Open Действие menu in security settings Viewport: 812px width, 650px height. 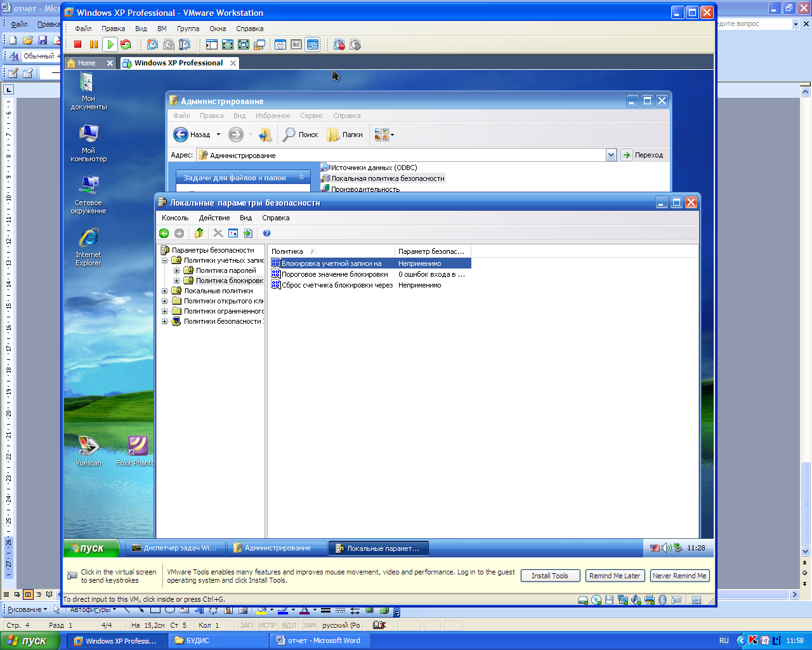pos(214,218)
